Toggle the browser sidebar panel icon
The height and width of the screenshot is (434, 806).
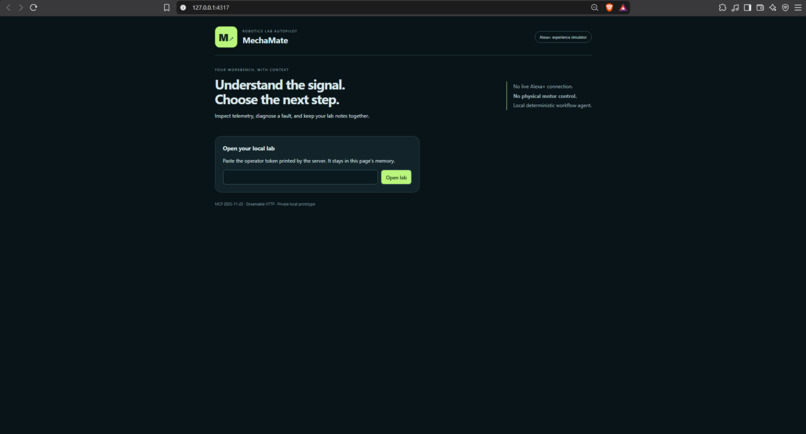[x=747, y=8]
